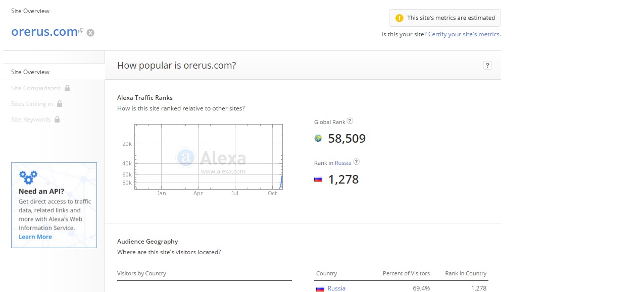Click the Alexa traffic rank graph

tap(208, 157)
